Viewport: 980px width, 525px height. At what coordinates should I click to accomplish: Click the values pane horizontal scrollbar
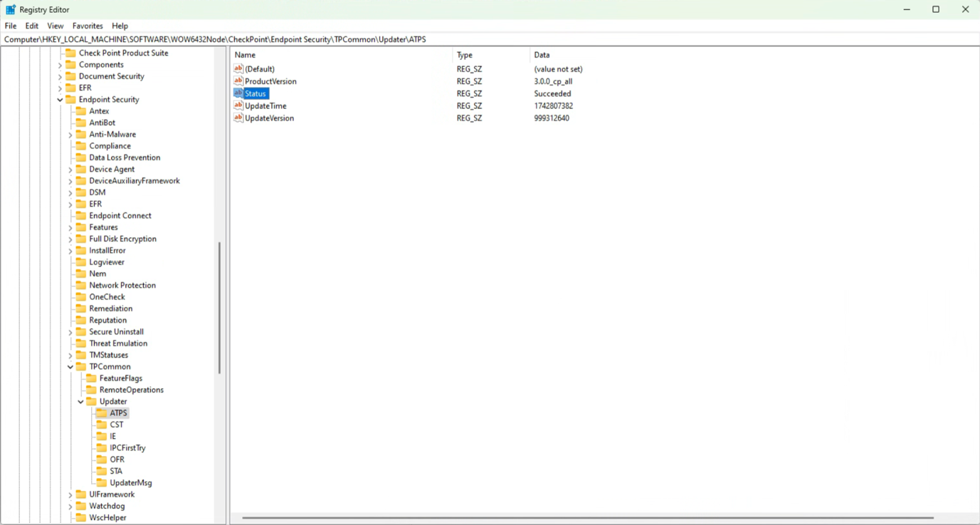[588, 518]
